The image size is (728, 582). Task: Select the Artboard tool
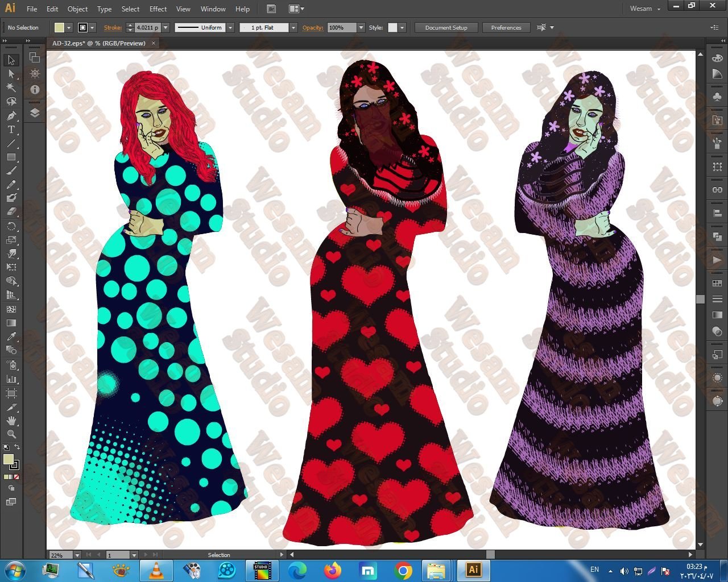pyautogui.click(x=11, y=393)
